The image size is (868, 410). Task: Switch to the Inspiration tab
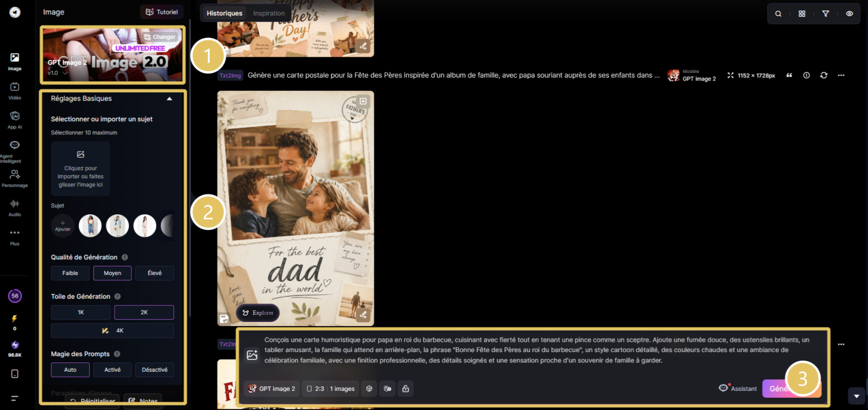pos(269,13)
